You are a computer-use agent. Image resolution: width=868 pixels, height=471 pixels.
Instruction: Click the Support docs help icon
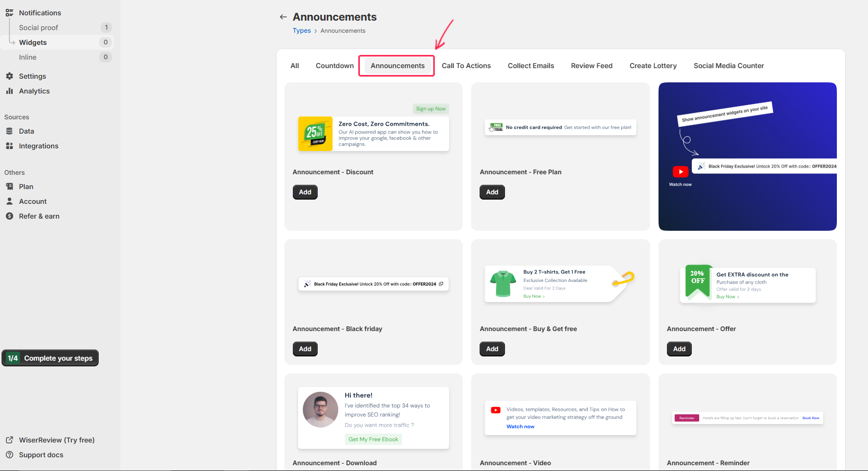(9, 455)
